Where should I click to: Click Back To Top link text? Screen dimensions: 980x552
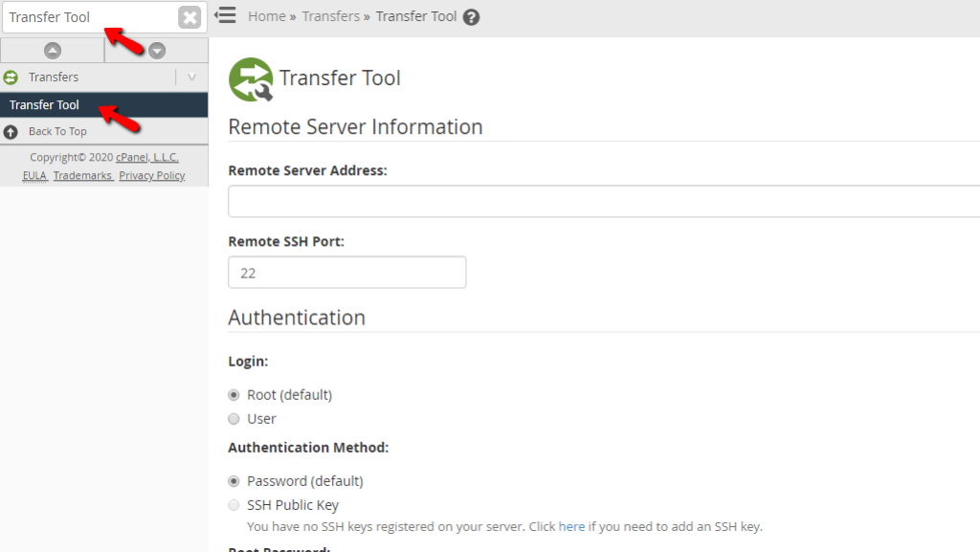point(57,131)
